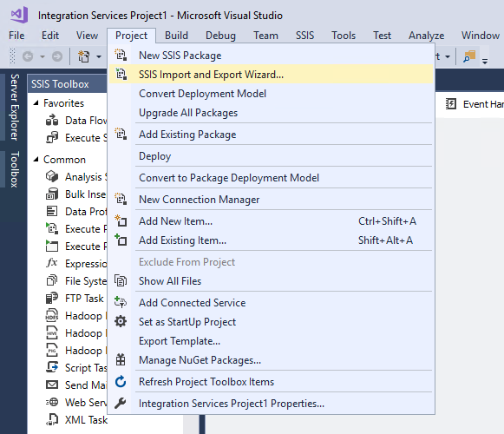Viewport: 504px width, 434px height.
Task: Click the Send Mail Task envelope icon
Action: 52,385
